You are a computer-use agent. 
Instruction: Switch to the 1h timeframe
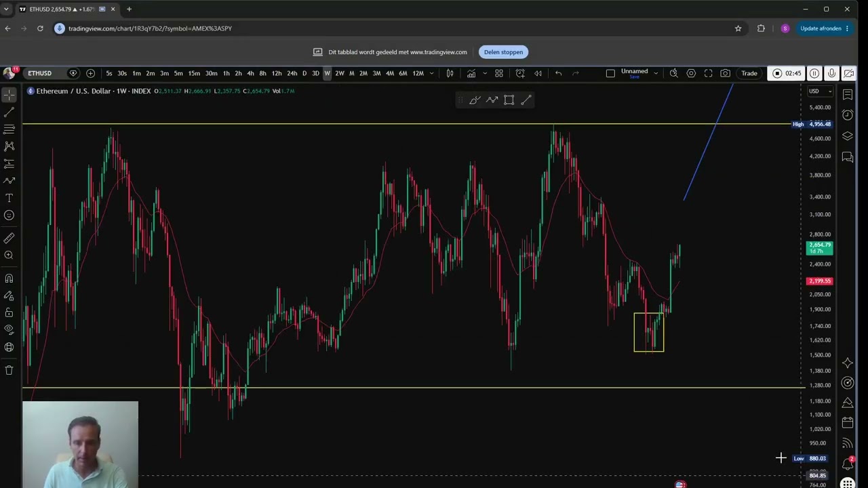coord(226,73)
